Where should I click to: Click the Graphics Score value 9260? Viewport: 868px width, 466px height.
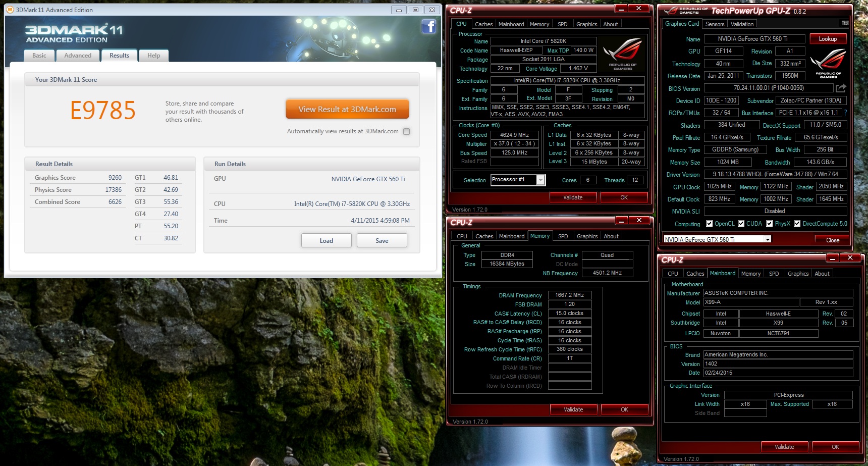coord(115,178)
